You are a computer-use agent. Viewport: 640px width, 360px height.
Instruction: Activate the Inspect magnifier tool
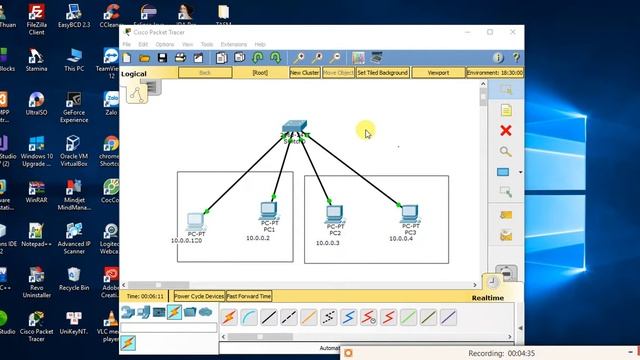pyautogui.click(x=505, y=152)
